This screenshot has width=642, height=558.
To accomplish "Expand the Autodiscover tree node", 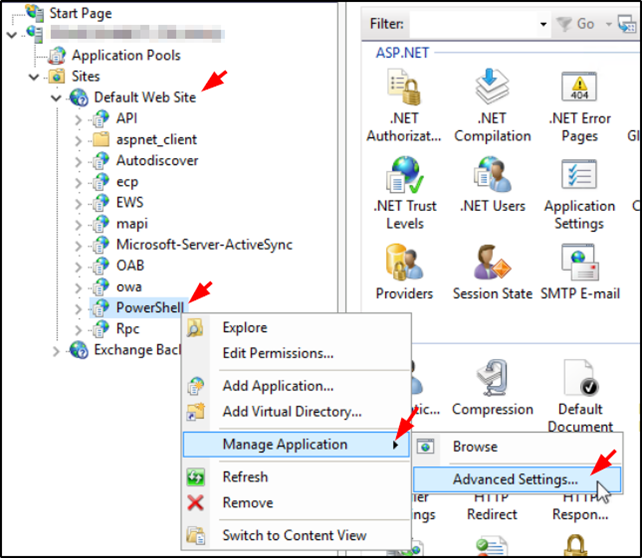I will [x=79, y=161].
